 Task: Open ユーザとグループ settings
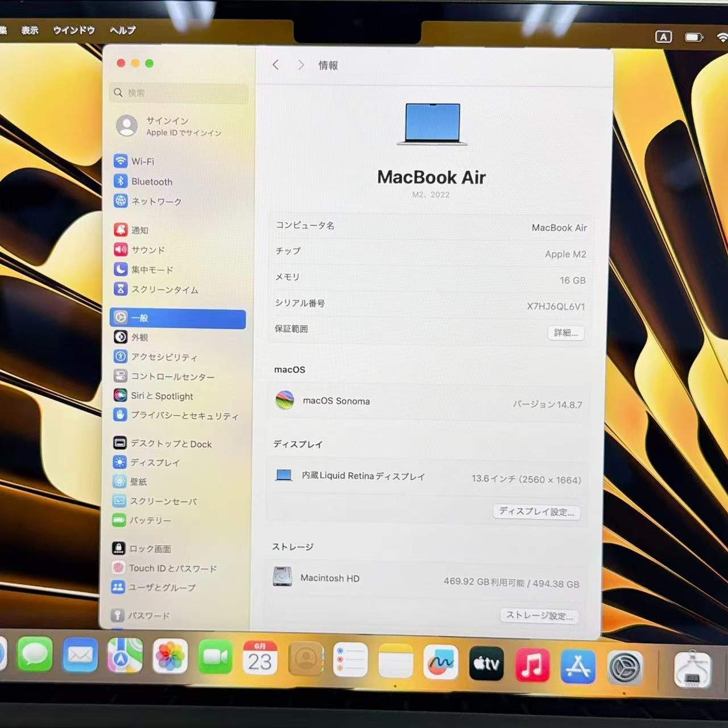(154, 588)
